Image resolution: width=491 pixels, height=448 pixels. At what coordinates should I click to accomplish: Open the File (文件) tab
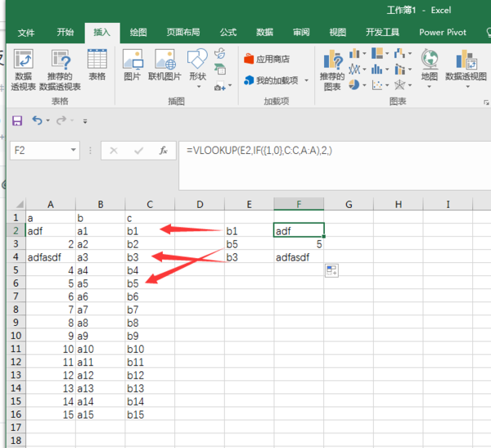coord(26,33)
